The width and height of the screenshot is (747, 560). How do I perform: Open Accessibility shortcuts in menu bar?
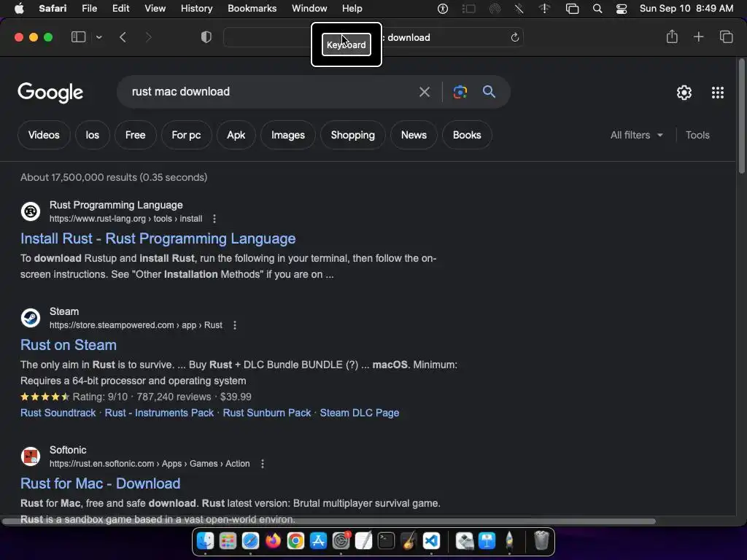point(443,9)
